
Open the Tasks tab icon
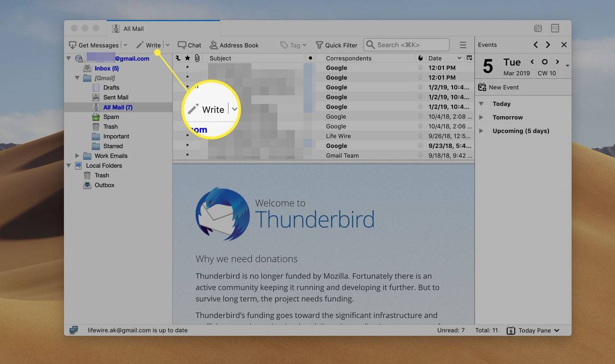pyautogui.click(x=555, y=28)
